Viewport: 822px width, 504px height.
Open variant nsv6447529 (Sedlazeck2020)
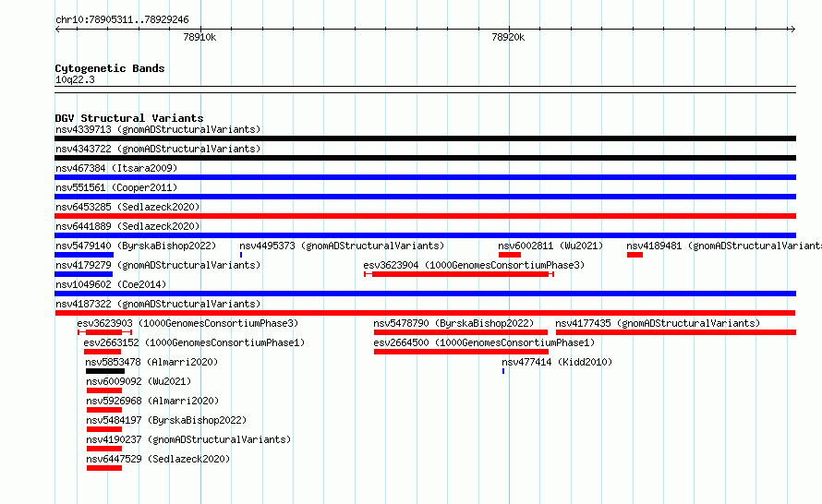pos(158,459)
